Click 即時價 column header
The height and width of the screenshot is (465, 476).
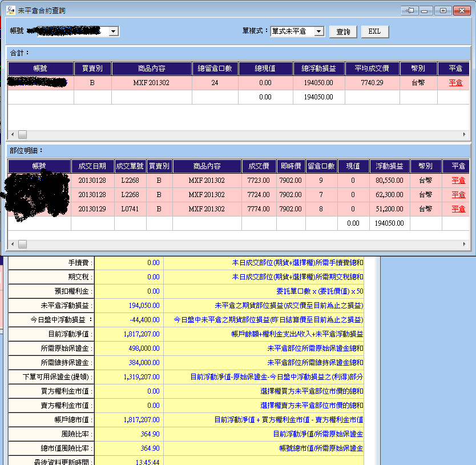pos(291,166)
